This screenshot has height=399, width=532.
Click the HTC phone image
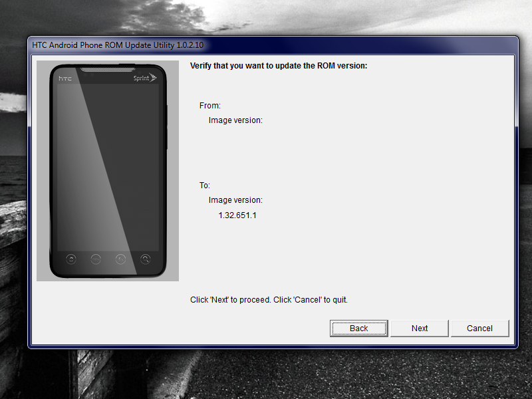click(x=108, y=171)
